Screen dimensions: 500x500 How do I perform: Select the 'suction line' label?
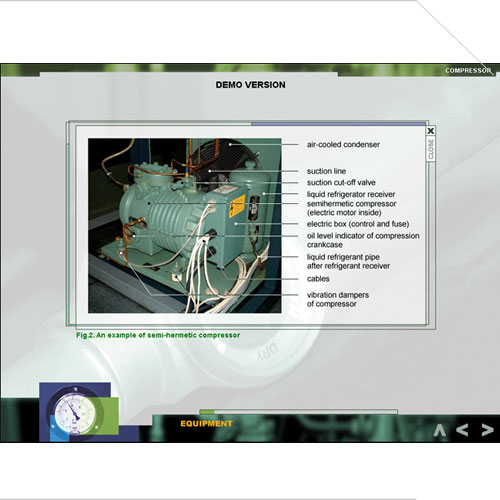(326, 171)
